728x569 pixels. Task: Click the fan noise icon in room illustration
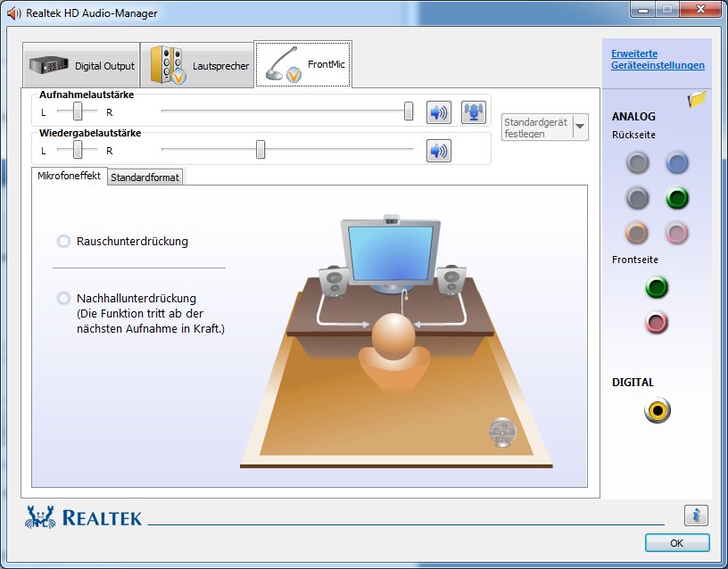tap(502, 433)
